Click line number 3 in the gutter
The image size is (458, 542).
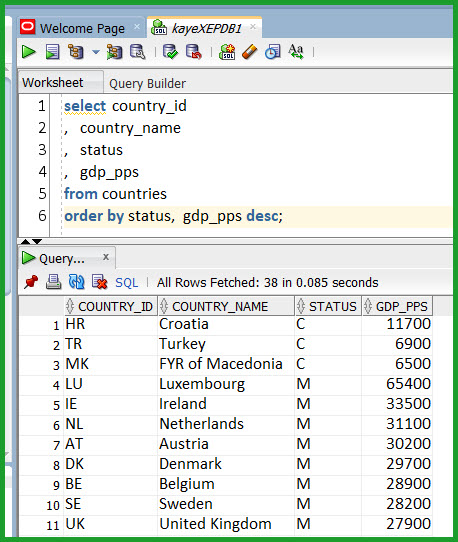42,150
